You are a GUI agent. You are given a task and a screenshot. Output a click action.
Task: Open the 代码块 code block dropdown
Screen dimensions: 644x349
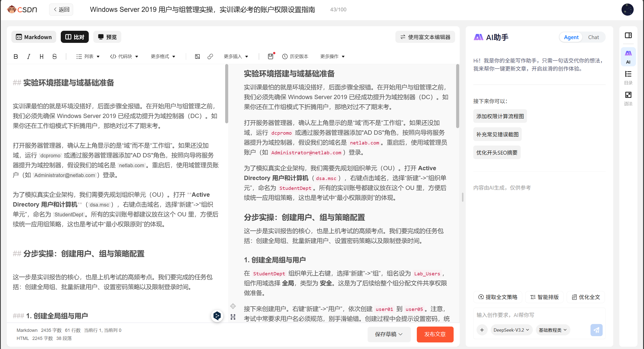[x=124, y=56]
